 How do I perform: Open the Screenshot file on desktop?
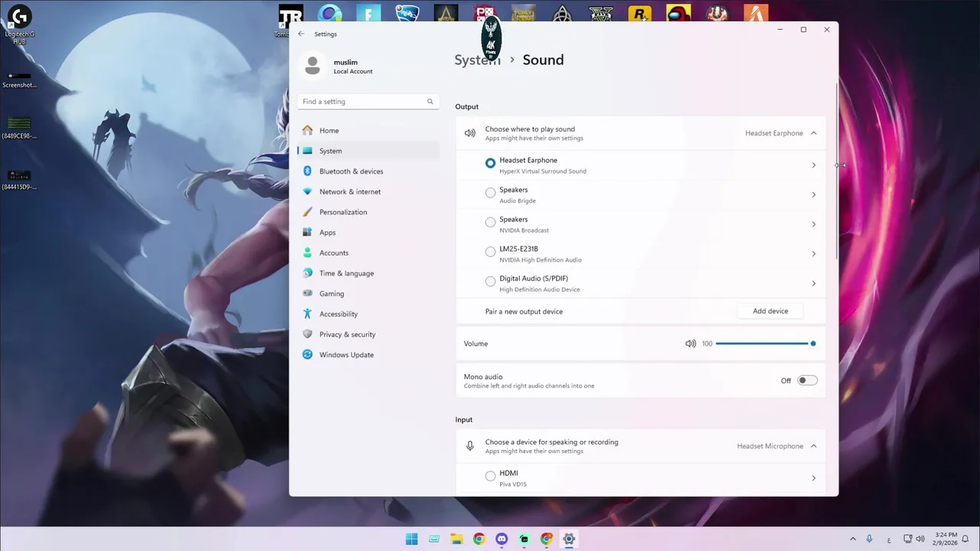[x=19, y=79]
